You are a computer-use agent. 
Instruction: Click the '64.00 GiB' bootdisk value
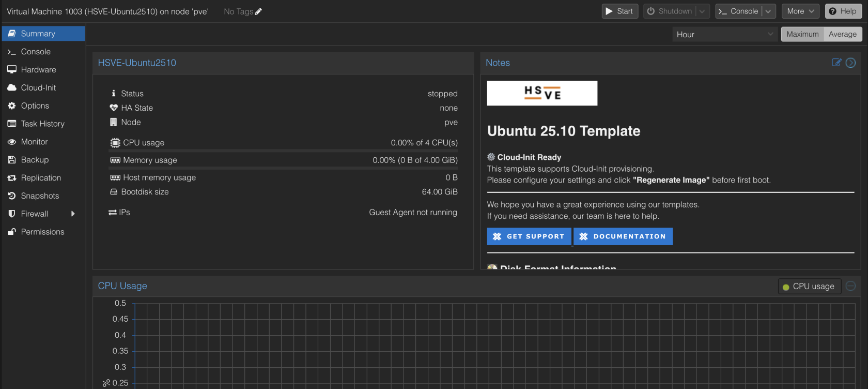pos(440,192)
